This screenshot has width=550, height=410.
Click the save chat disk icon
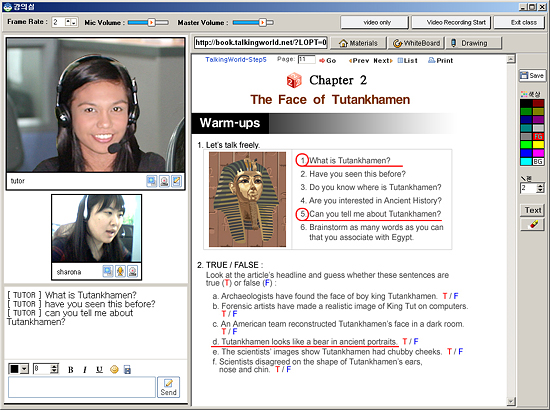tap(127, 369)
